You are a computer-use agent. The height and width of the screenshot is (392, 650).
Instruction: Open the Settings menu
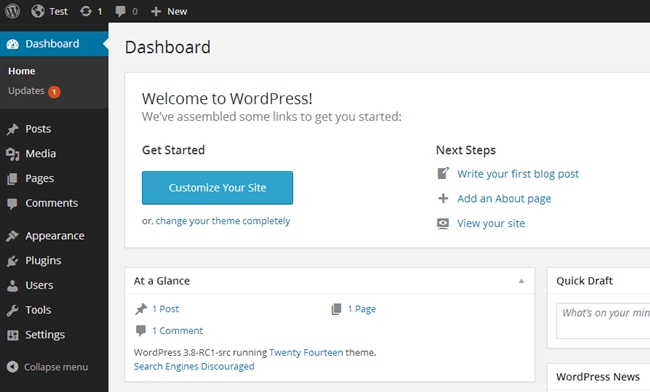coord(45,335)
